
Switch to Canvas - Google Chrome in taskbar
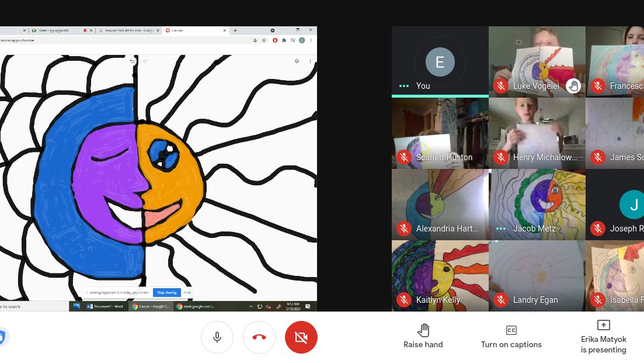pos(150,306)
